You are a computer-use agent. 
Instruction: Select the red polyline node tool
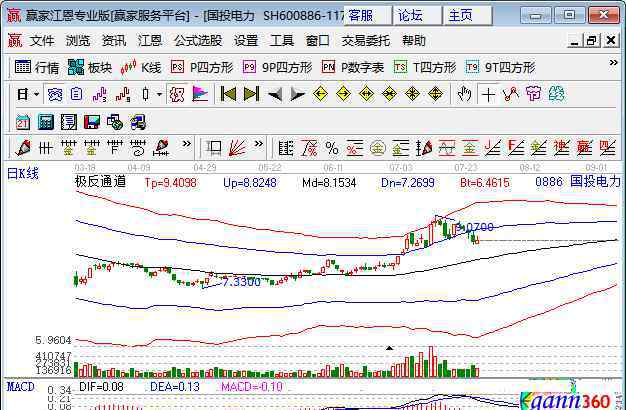(x=511, y=95)
